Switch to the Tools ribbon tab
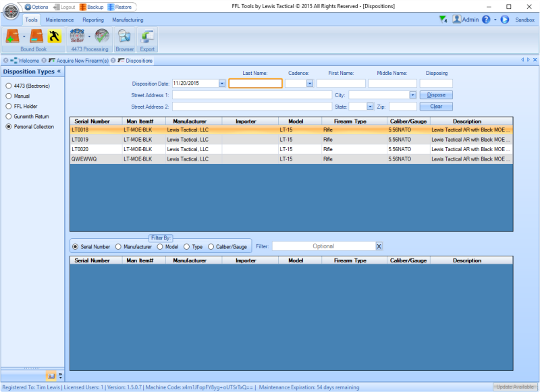The height and width of the screenshot is (392, 540). pos(31,20)
